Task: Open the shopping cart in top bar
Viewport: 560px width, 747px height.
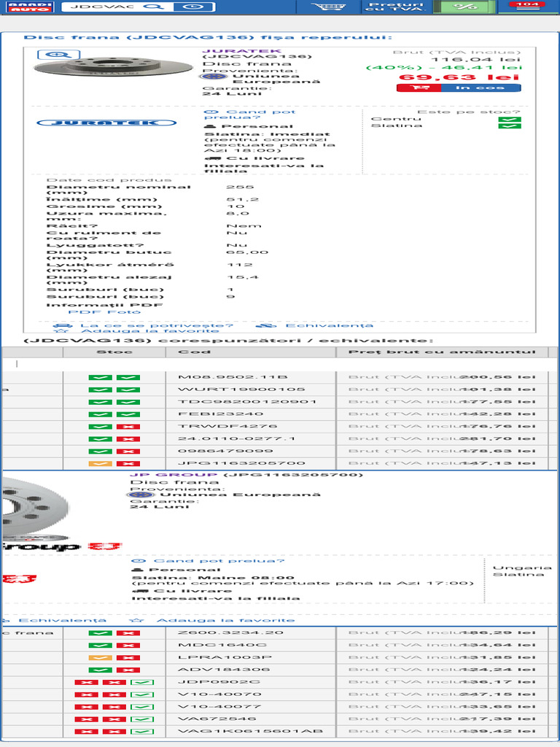Action: click(x=328, y=7)
